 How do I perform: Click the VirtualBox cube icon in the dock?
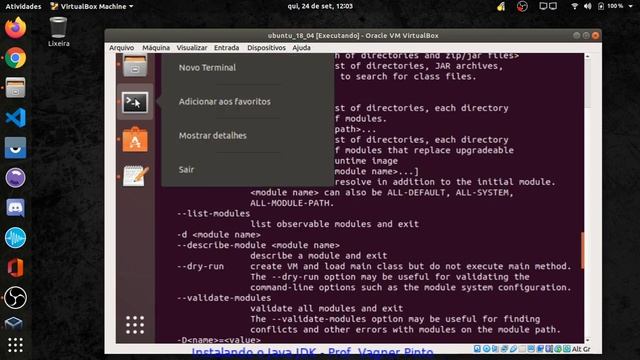coord(13,323)
